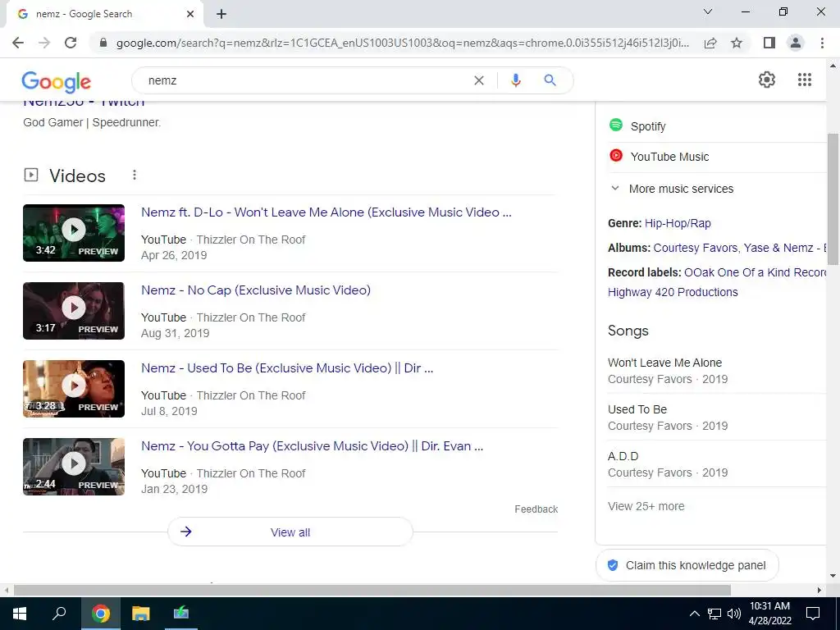Screen dimensions: 840x630
Task: Click the vertical page scrollbar thumb
Action: pos(833,199)
